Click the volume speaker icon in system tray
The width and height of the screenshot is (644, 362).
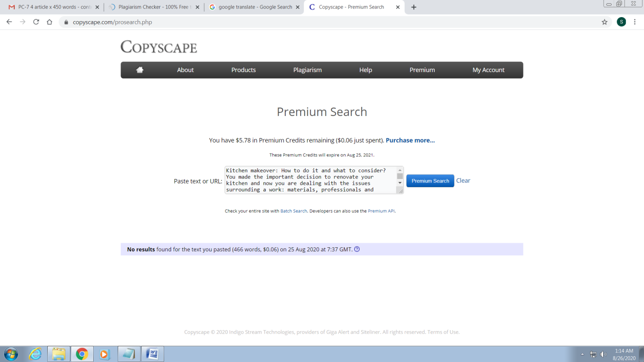[x=603, y=354]
